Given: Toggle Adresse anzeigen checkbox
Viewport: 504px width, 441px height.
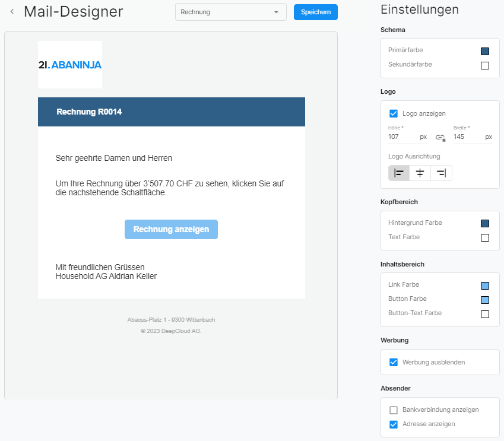Looking at the screenshot, I should [x=393, y=424].
